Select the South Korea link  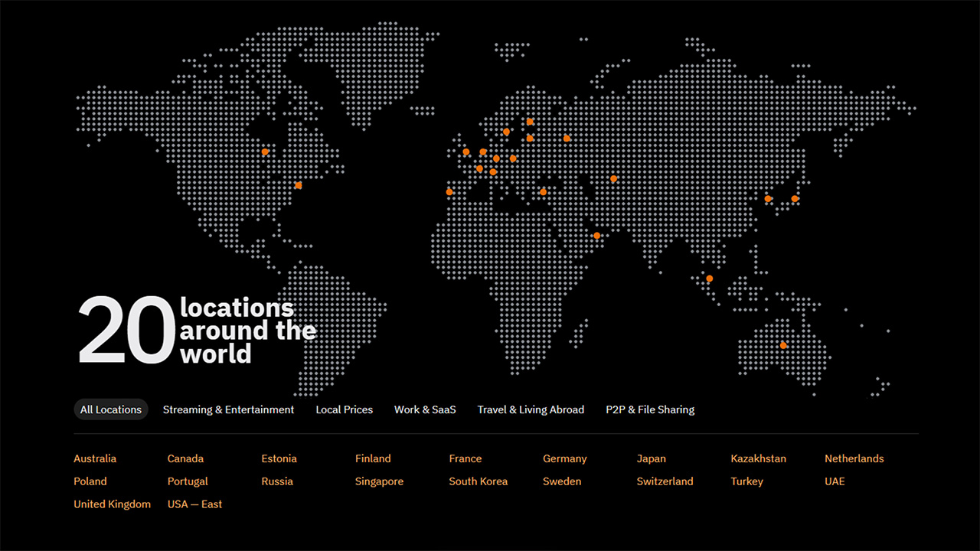pyautogui.click(x=478, y=481)
